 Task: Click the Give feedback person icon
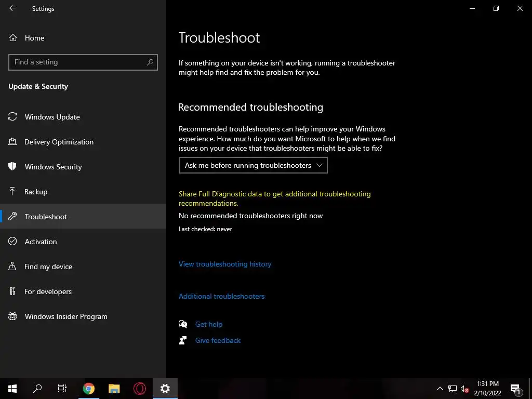tap(183, 340)
